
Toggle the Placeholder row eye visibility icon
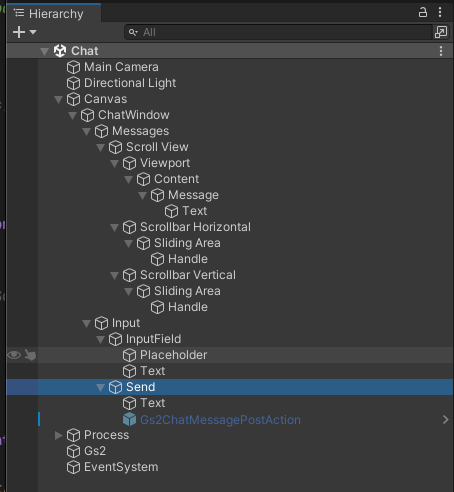click(x=14, y=355)
